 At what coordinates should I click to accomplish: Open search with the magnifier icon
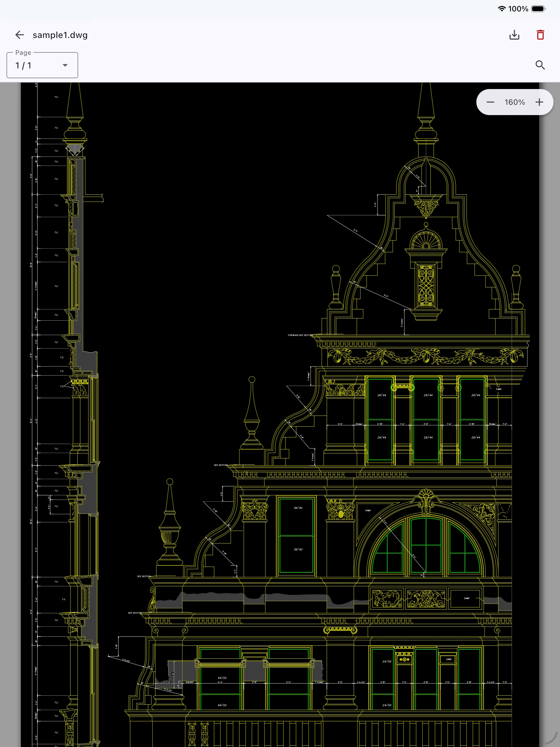coord(540,65)
